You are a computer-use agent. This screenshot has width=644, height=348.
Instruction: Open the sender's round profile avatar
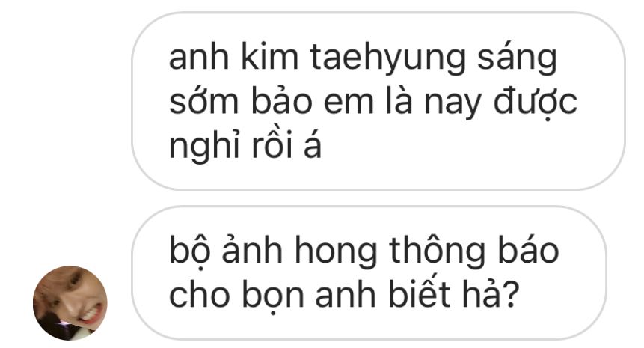pos(70,303)
